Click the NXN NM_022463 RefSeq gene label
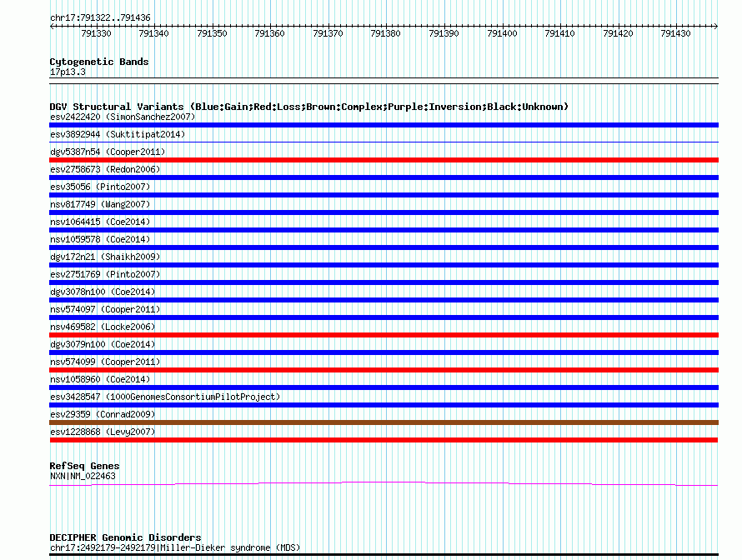Image resolution: width=742 pixels, height=560 pixels. click(83, 477)
